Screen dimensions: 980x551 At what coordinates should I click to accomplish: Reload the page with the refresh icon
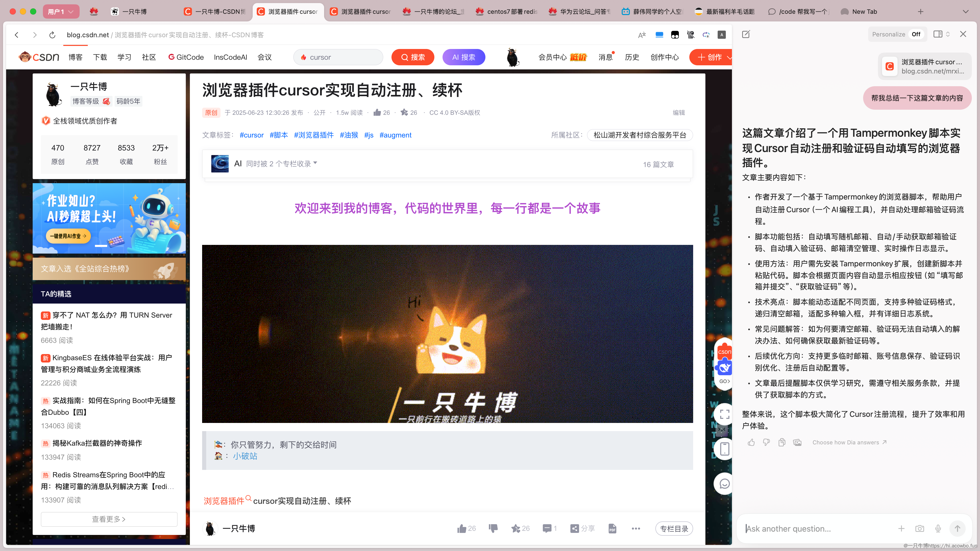pyautogui.click(x=53, y=35)
